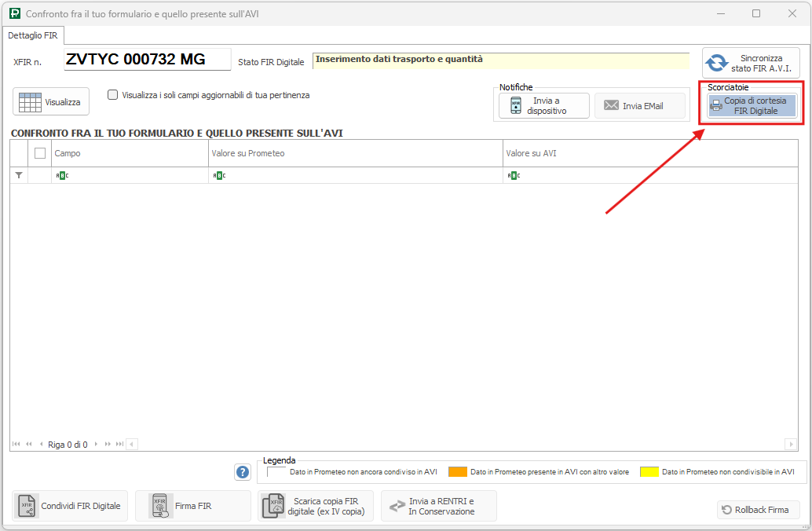Click Sincronizza stato FIR A.V.I. button
This screenshot has width=812, height=531.
point(751,63)
